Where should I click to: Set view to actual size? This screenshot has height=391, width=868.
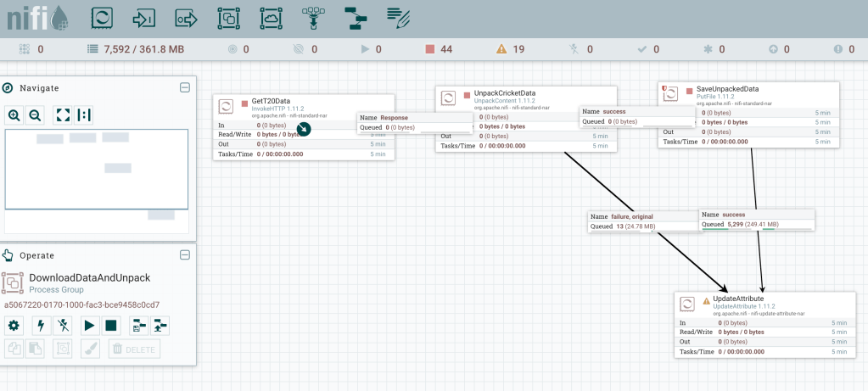tap(84, 115)
